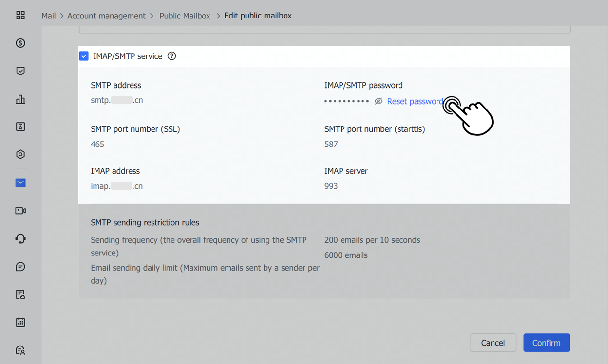
Task: Open the Mail breadcrumb link
Action: tap(48, 16)
